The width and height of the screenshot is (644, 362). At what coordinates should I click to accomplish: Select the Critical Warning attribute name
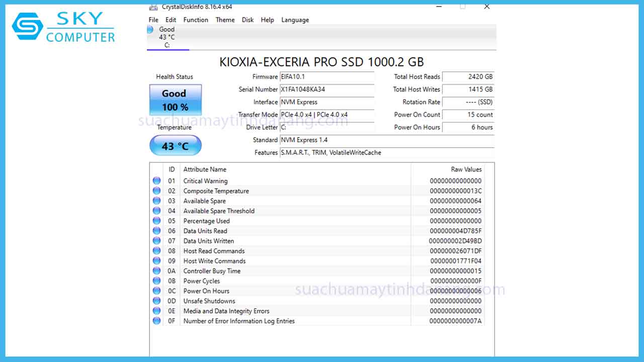[x=205, y=181]
